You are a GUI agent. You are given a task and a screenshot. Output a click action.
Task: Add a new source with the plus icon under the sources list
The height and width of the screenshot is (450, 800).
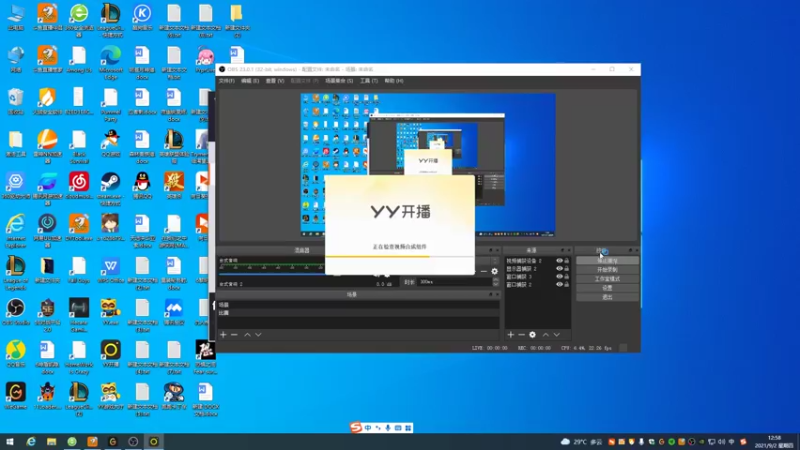[511, 335]
